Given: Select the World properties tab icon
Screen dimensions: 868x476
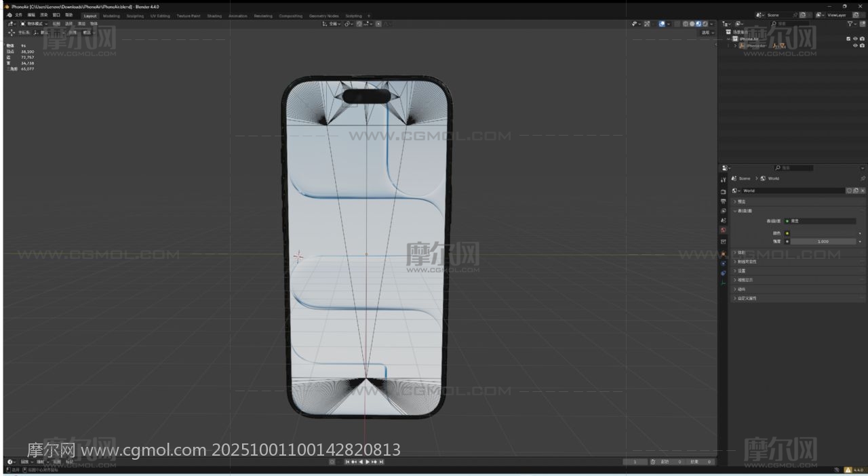Looking at the screenshot, I should (x=723, y=230).
